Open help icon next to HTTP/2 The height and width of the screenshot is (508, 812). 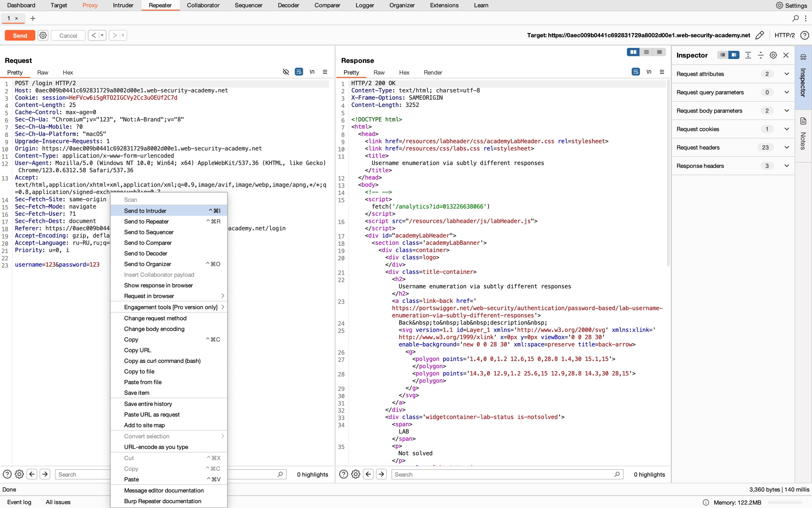click(x=804, y=35)
